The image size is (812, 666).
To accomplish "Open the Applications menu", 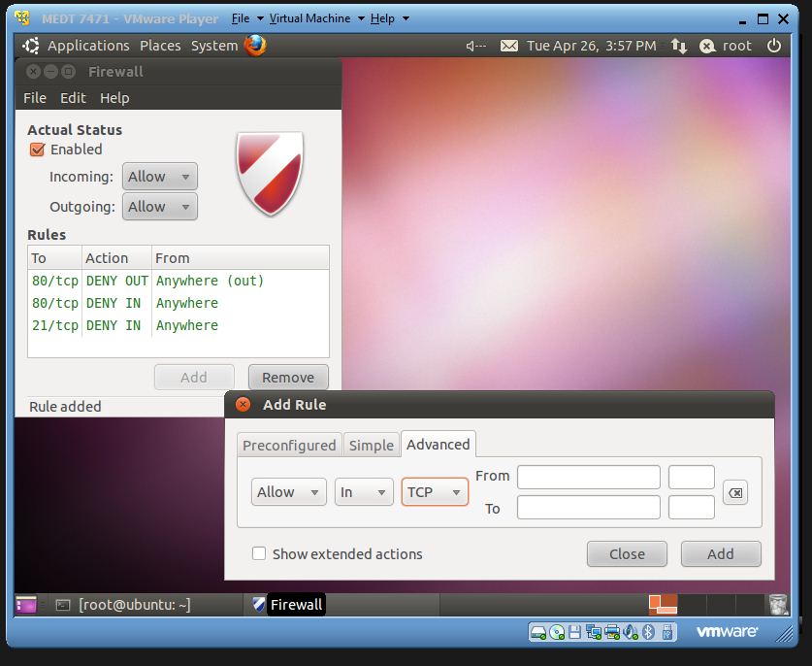I will [x=88, y=46].
